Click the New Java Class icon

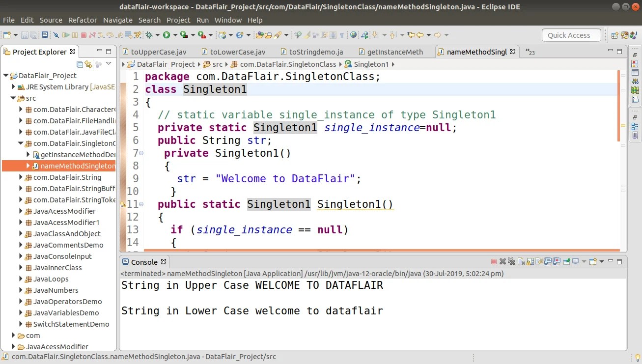240,35
